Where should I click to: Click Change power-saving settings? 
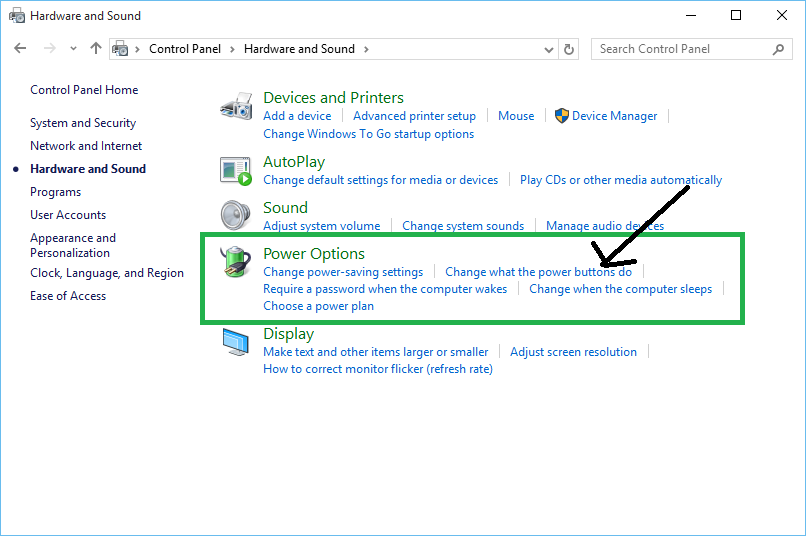click(343, 272)
